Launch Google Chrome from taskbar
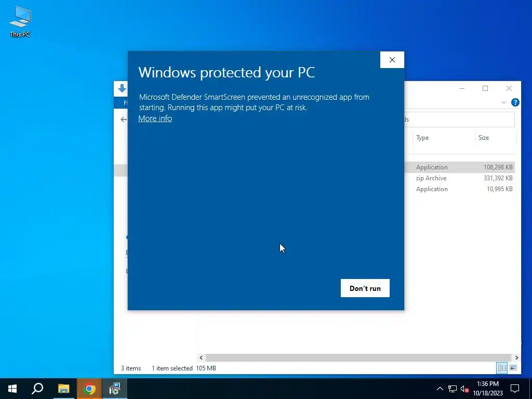Screen dimensions: 532x399 [89, 389]
